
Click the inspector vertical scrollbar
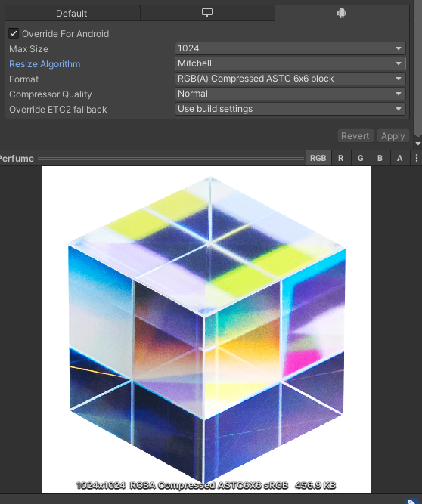417,67
